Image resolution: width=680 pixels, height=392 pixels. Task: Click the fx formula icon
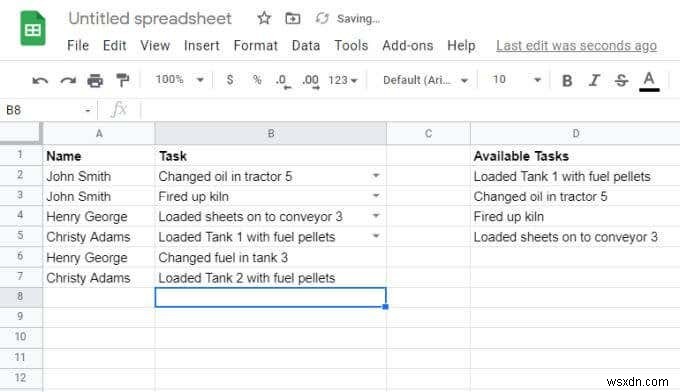[x=119, y=110]
